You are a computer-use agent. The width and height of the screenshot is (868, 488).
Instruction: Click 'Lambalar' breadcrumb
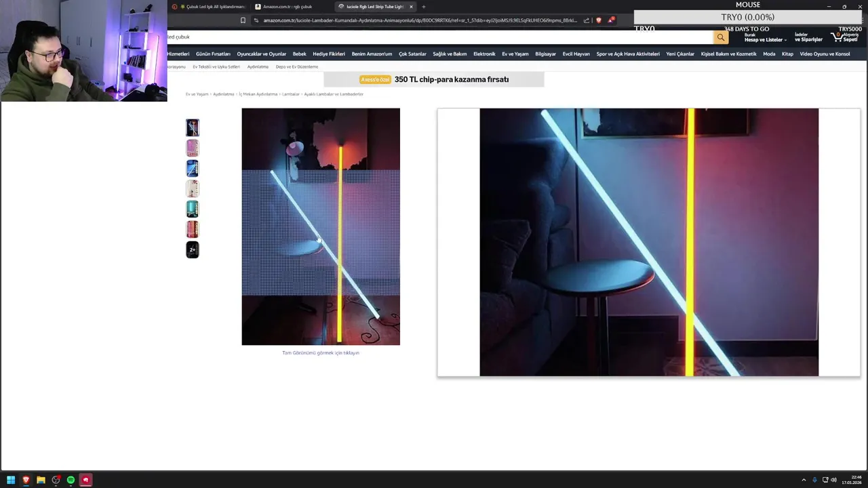point(291,94)
